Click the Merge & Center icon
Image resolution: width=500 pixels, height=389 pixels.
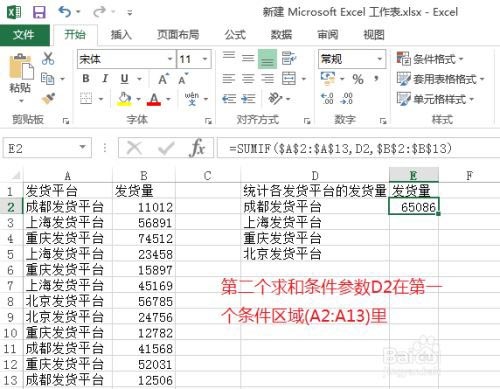pos(289,79)
